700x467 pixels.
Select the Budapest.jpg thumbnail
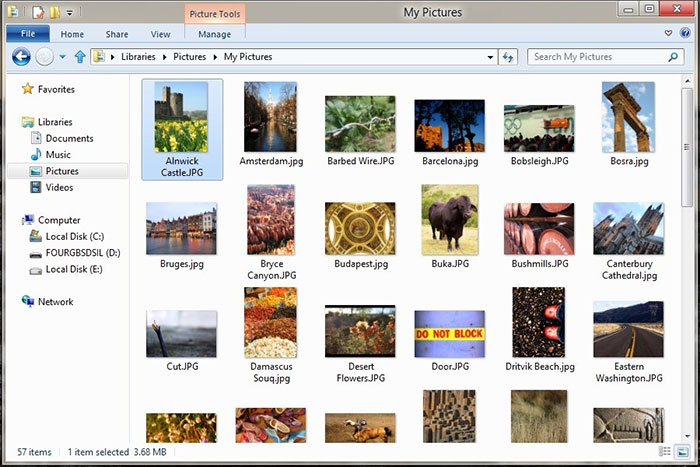(x=359, y=237)
